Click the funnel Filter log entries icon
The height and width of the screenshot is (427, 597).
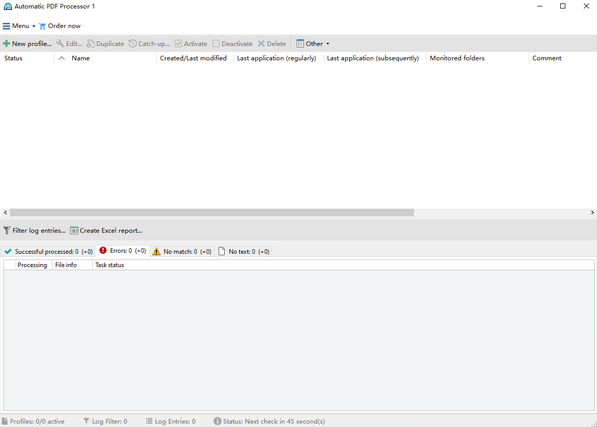coord(7,231)
